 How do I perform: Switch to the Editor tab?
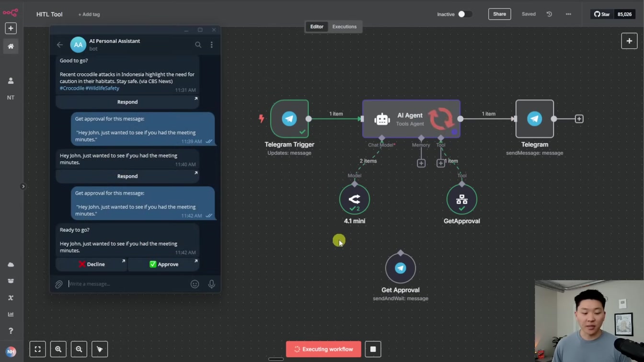317,27
